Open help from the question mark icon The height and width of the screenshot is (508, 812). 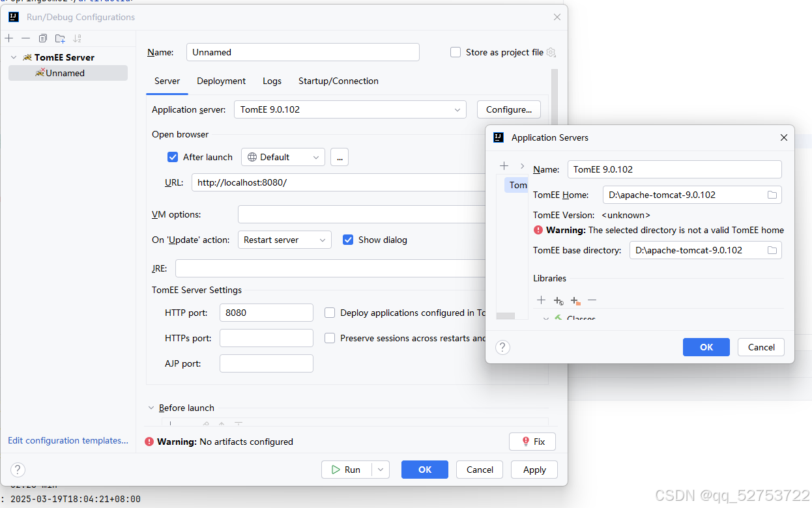click(x=502, y=347)
